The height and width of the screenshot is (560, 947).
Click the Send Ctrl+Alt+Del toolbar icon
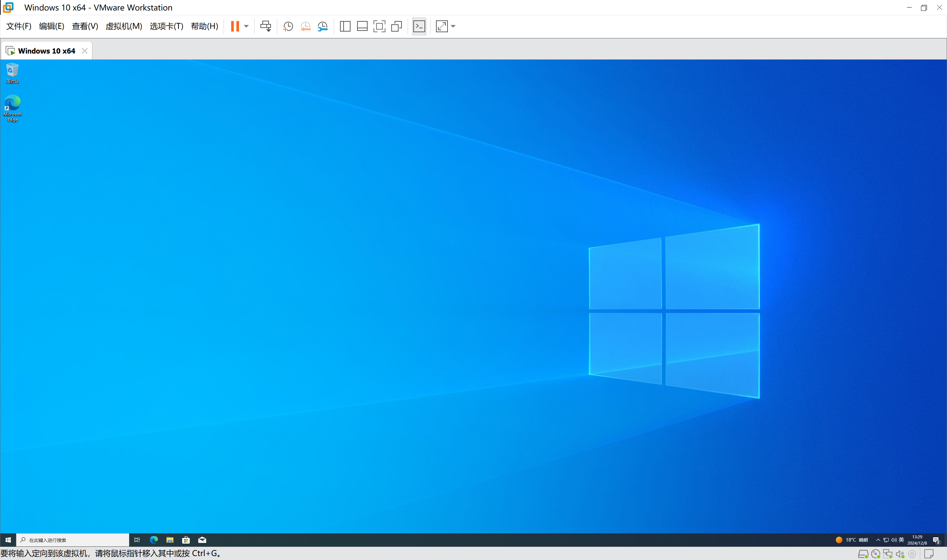265,26
